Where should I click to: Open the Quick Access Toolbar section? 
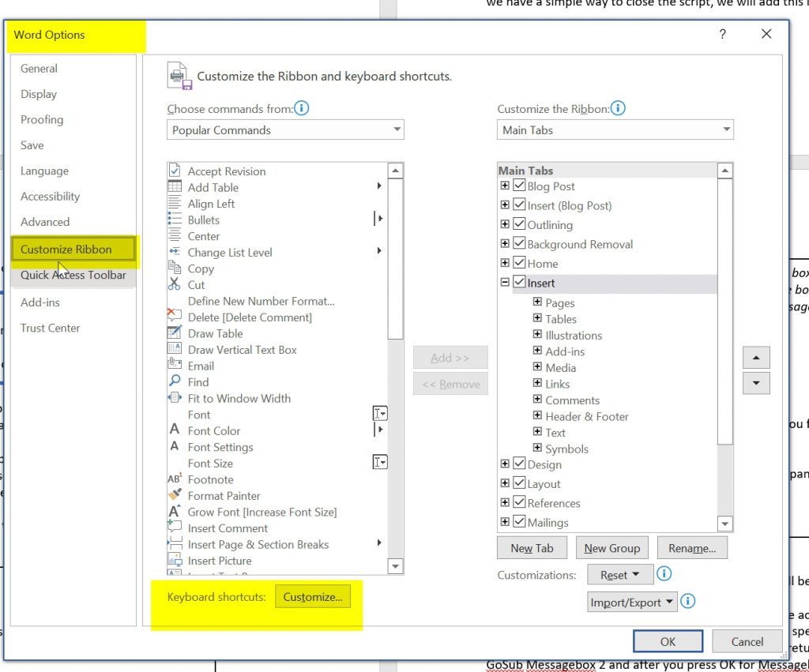[73, 275]
